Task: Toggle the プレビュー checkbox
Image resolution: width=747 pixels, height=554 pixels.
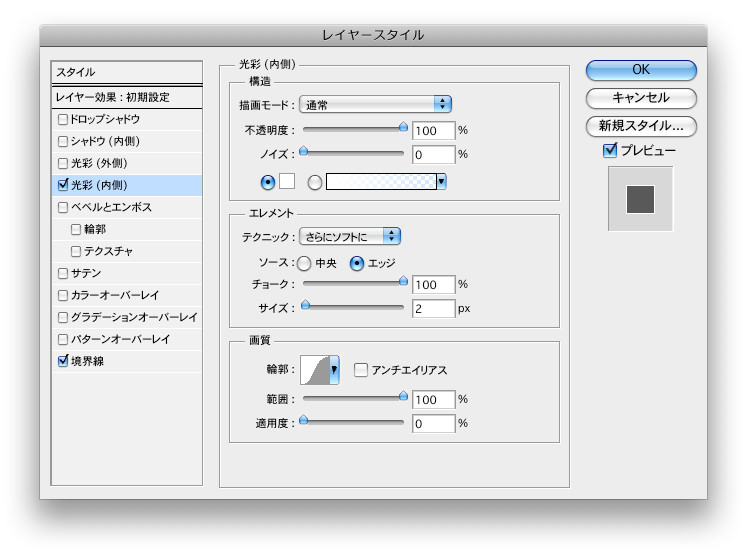Action: (610, 150)
